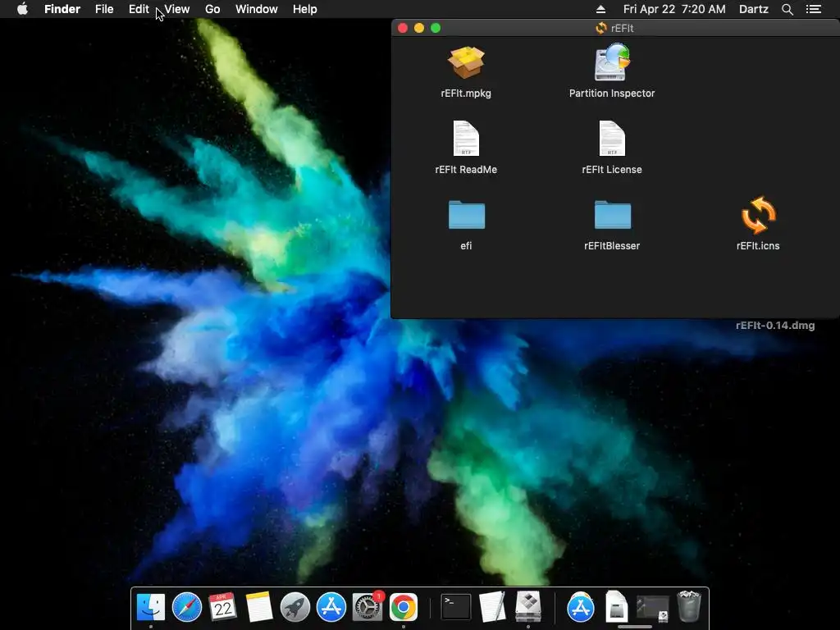The height and width of the screenshot is (630, 840).
Task: Open the Window menu
Action: tap(257, 9)
